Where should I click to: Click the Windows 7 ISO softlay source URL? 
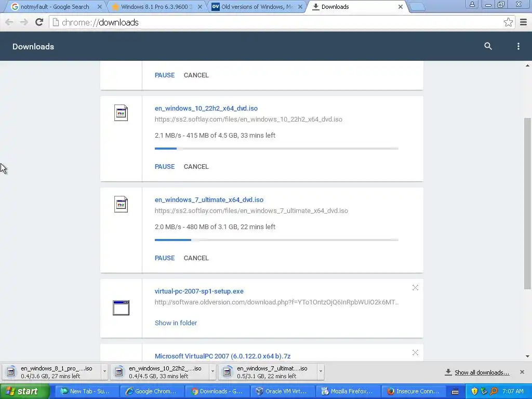(x=251, y=211)
